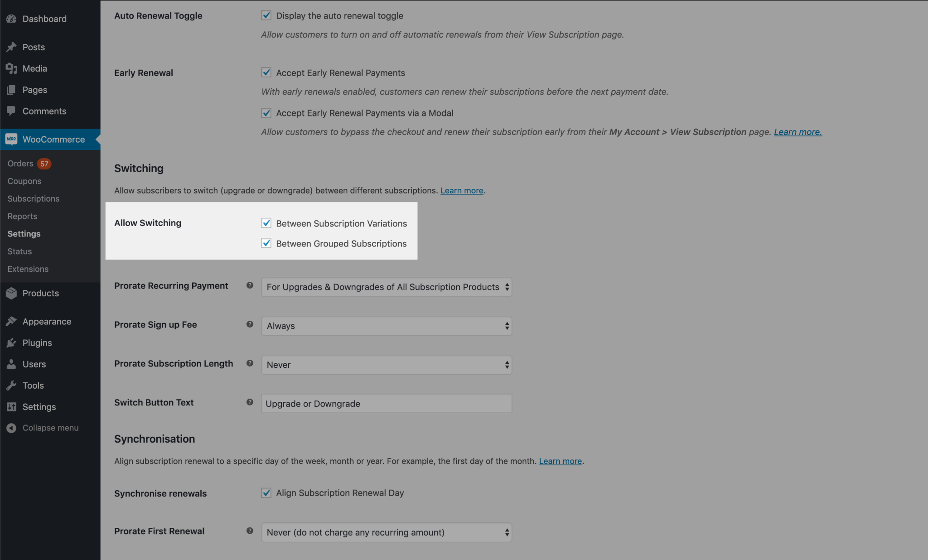
Task: Click the help icon beside Prorate Recurring Payment
Action: coord(250,286)
